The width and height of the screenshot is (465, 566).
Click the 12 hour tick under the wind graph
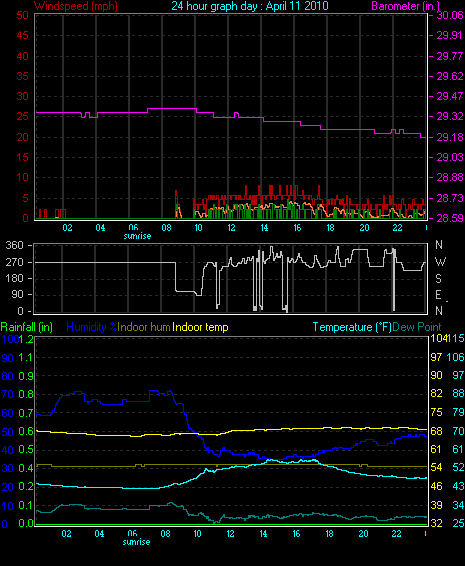tap(231, 228)
